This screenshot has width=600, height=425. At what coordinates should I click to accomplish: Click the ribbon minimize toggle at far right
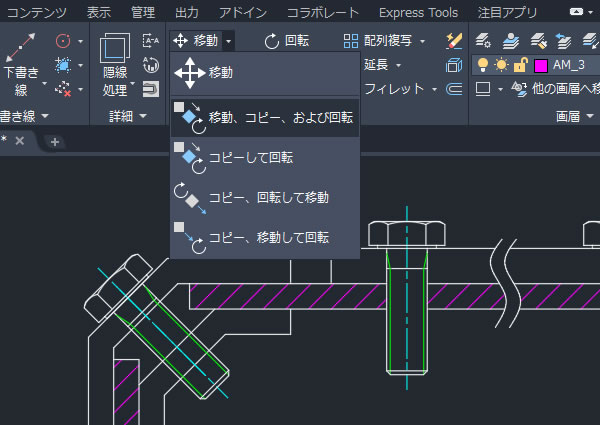coord(576,12)
